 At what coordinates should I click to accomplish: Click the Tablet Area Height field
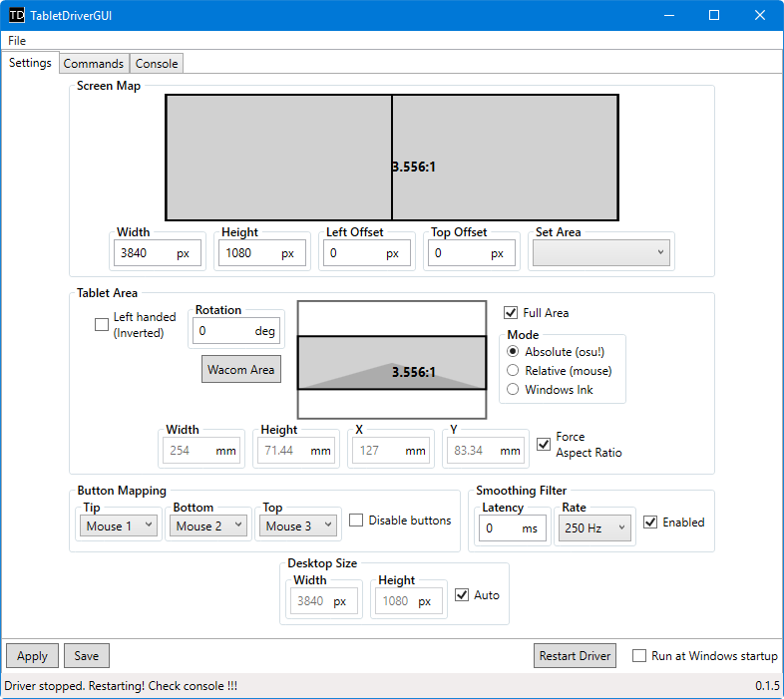[296, 451]
